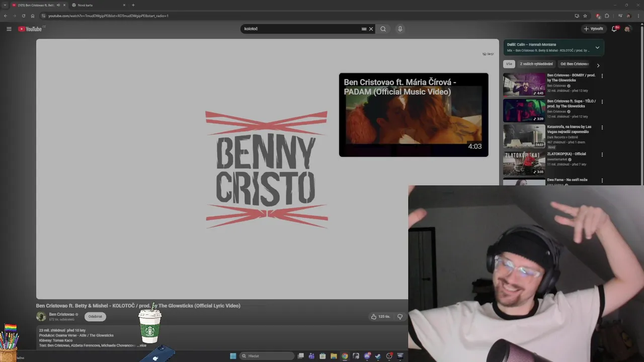
Task: Collapse the mix playlist panel chevron
Action: click(597, 48)
